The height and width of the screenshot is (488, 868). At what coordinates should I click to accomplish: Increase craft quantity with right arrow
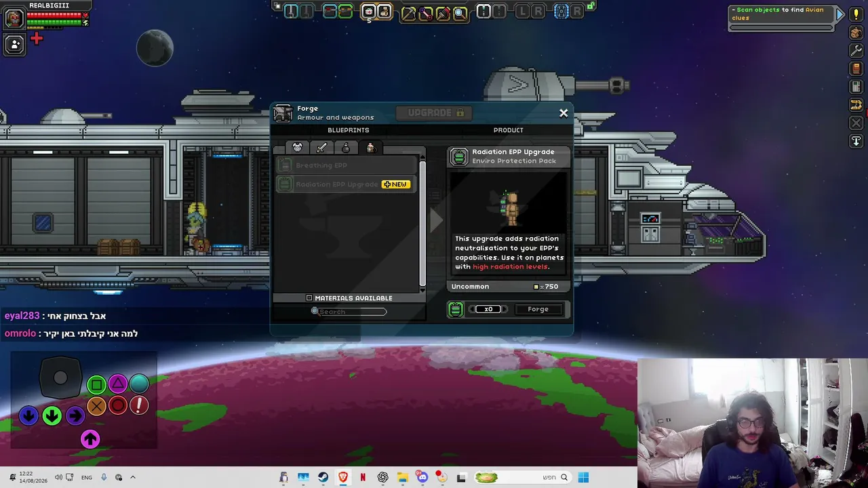[x=504, y=309]
